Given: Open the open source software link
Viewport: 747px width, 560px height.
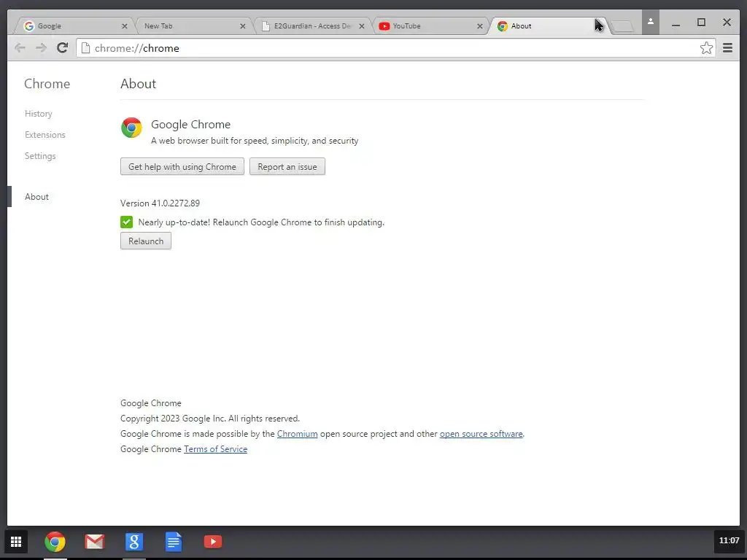Looking at the screenshot, I should [x=481, y=434].
